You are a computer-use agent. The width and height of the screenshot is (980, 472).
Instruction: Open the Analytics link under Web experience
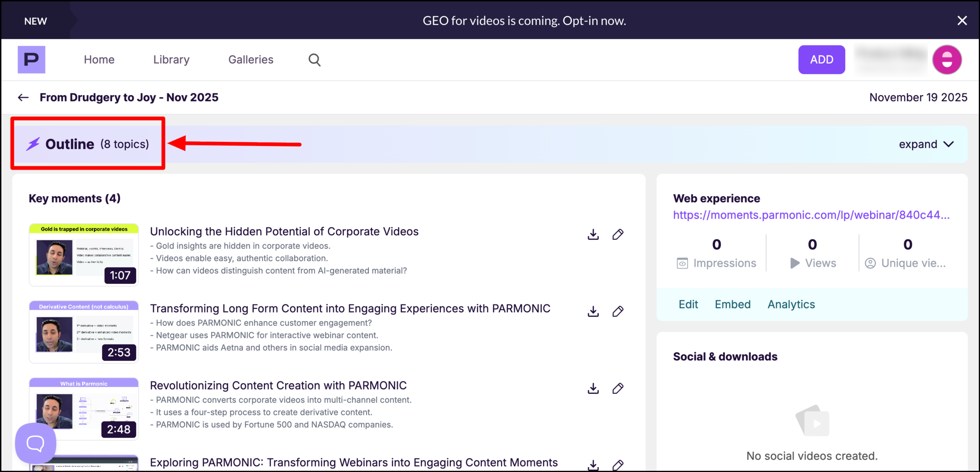click(791, 304)
